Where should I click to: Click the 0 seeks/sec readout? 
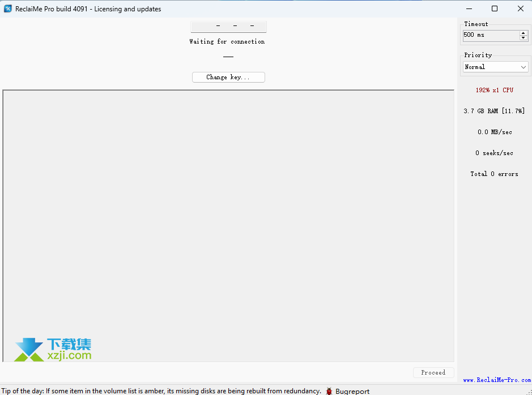494,153
